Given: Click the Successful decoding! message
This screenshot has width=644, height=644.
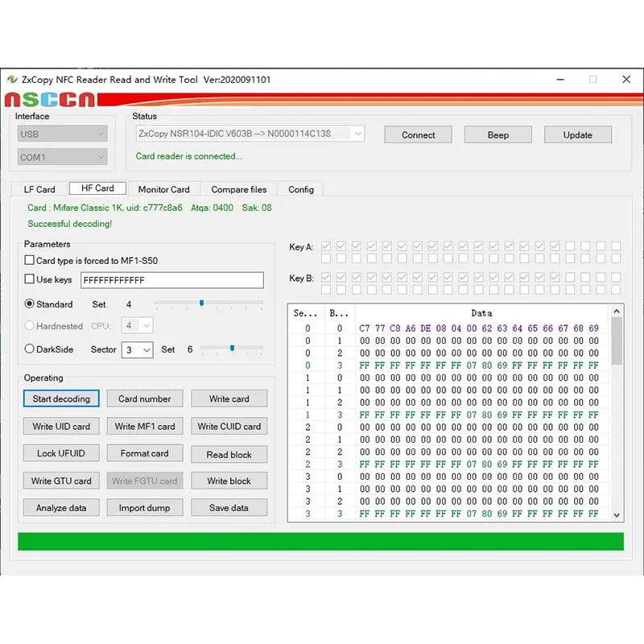Looking at the screenshot, I should pos(70,224).
